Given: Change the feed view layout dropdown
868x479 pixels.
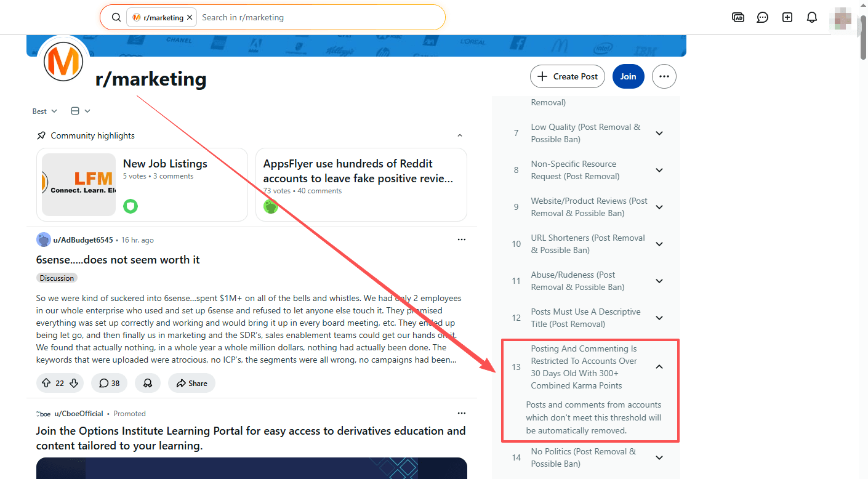Looking at the screenshot, I should click(x=81, y=111).
